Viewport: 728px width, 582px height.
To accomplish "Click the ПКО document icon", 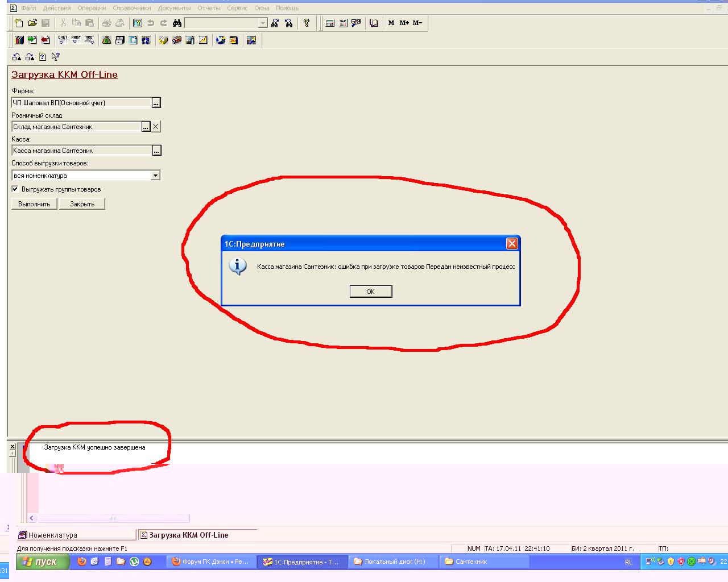I will [x=89, y=40].
